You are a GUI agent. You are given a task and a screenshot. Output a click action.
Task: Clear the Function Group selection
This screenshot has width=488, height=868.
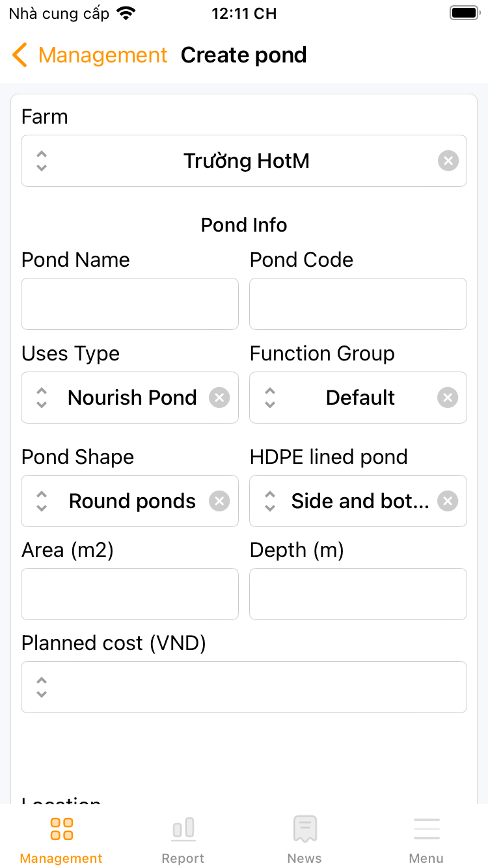448,398
